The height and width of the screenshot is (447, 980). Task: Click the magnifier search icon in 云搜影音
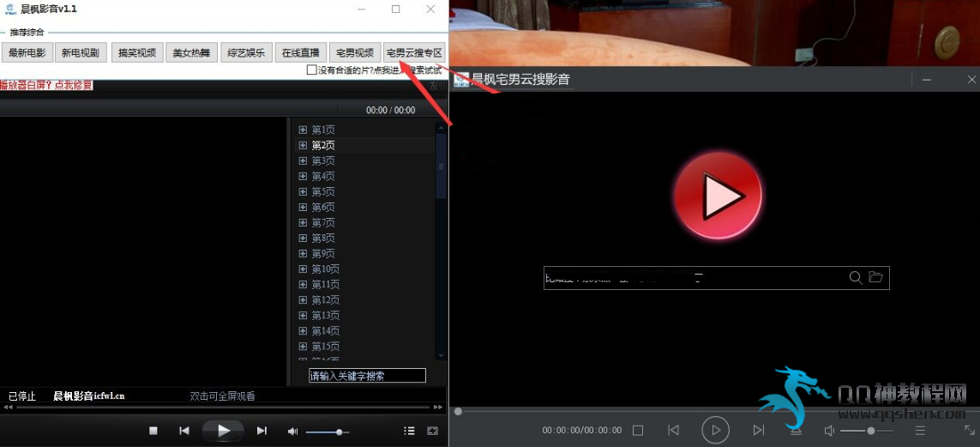856,277
